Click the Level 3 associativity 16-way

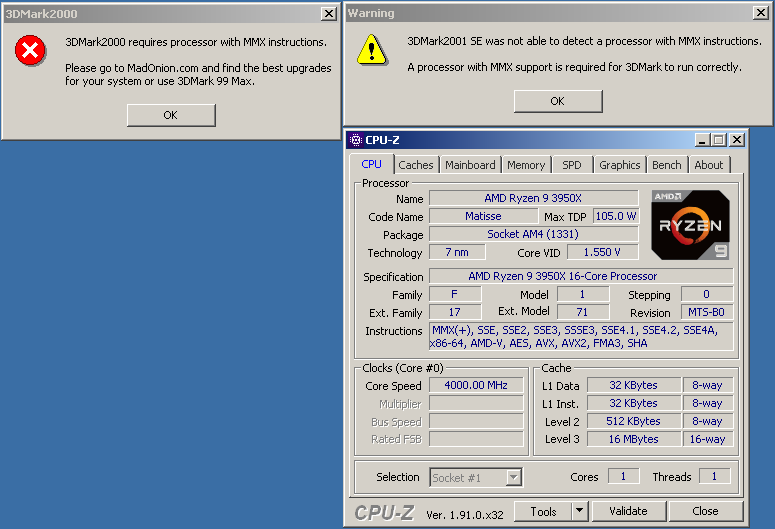[708, 439]
